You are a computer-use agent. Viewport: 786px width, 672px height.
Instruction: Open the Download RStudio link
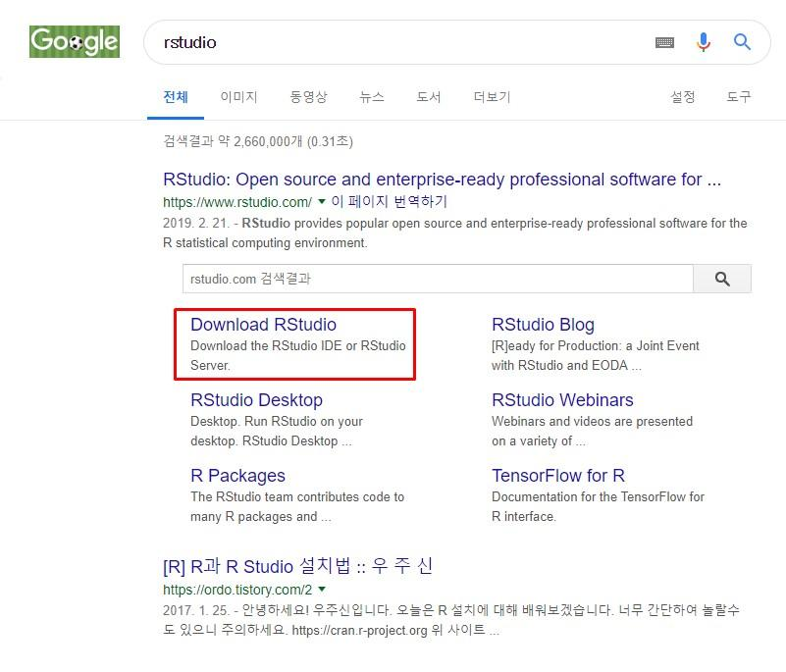tap(263, 325)
